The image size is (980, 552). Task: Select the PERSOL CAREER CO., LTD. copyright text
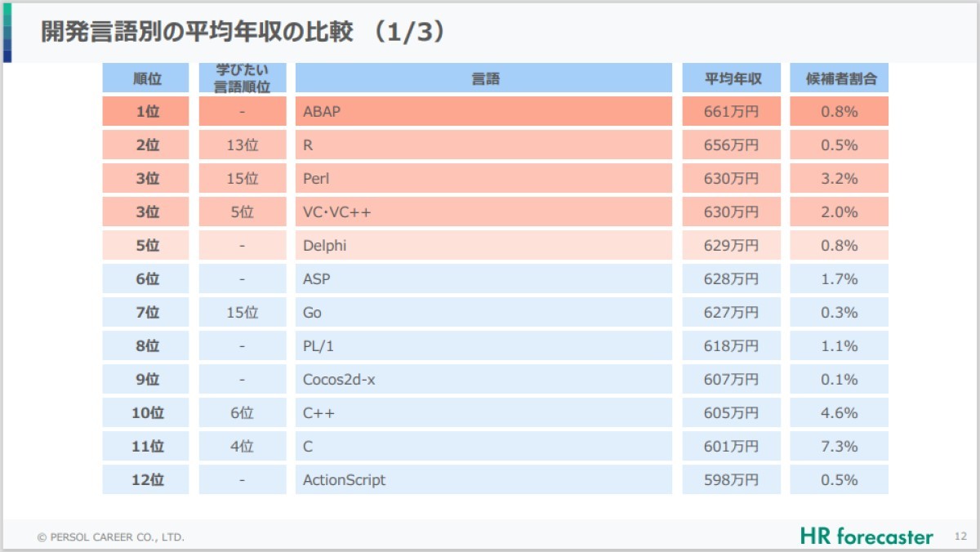pos(110,537)
